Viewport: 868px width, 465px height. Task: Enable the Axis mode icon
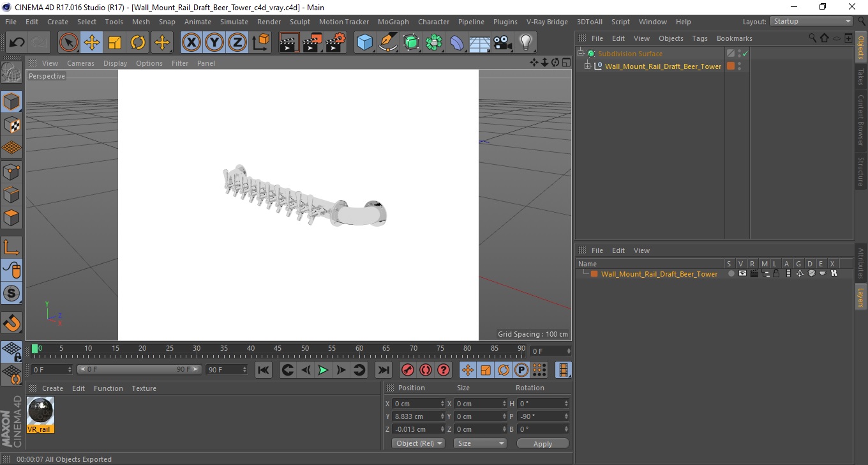11,247
